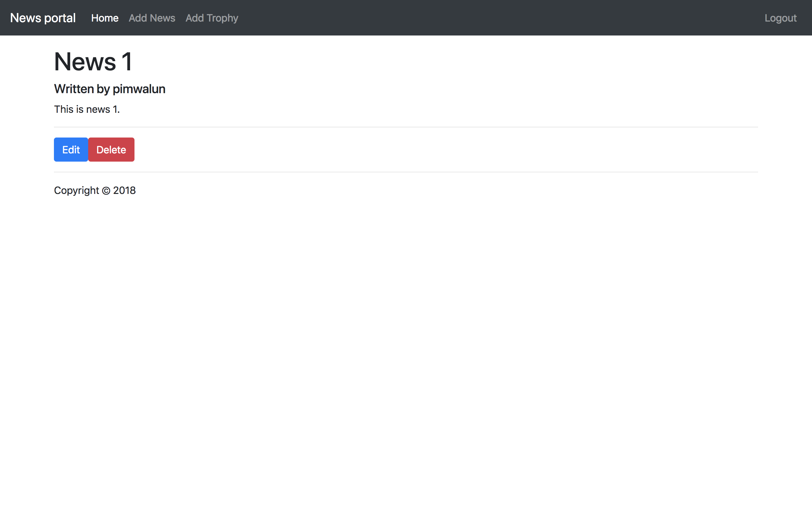This screenshot has width=812, height=507.
Task: Click the Written by pimwalun subtitle
Action: coord(109,89)
